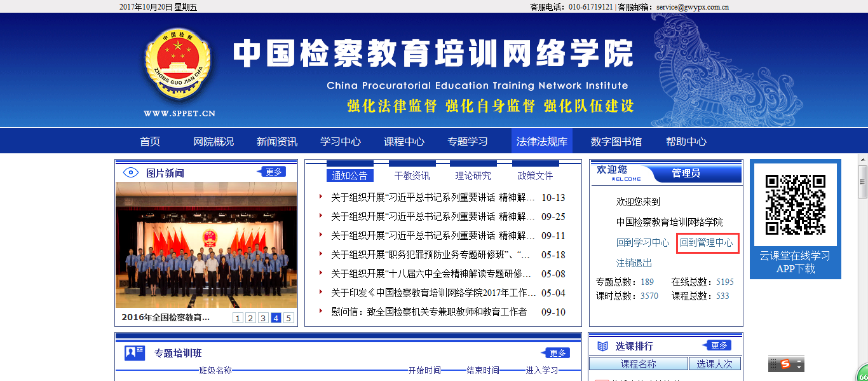868x381 pixels.
Task: Open 学习中心 in the navigation bar
Action: tap(341, 141)
